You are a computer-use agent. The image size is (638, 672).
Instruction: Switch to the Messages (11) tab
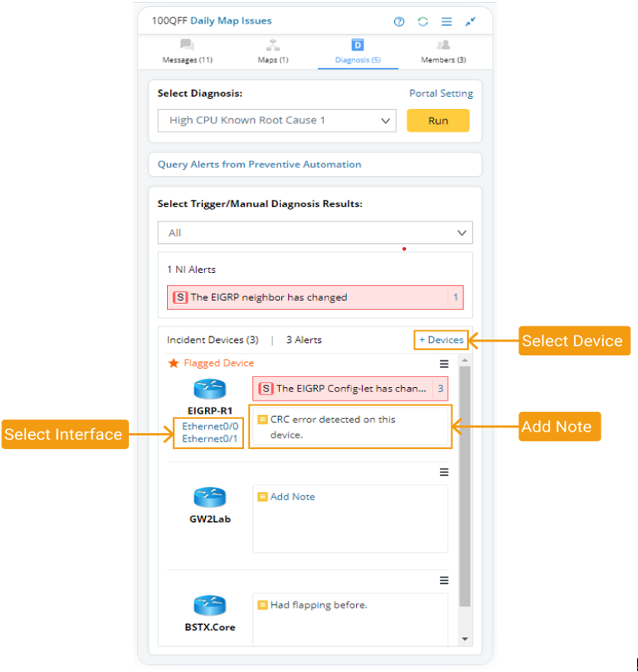188,52
